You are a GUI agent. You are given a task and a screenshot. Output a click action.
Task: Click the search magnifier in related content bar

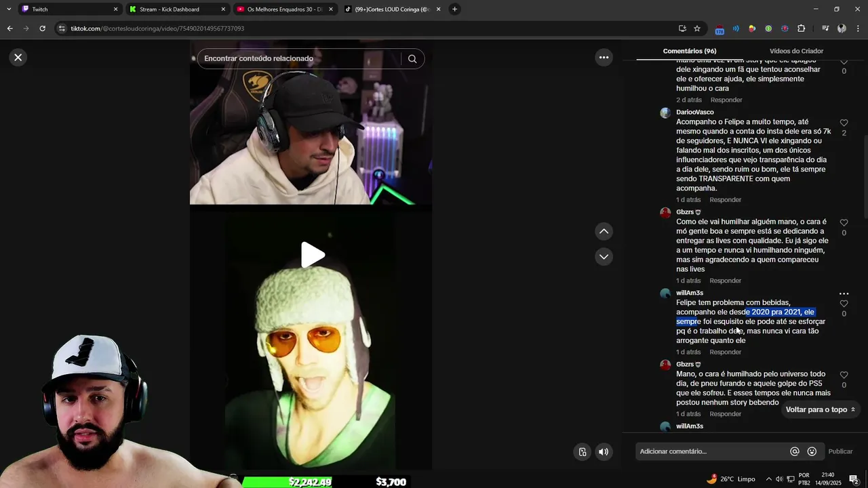click(412, 58)
